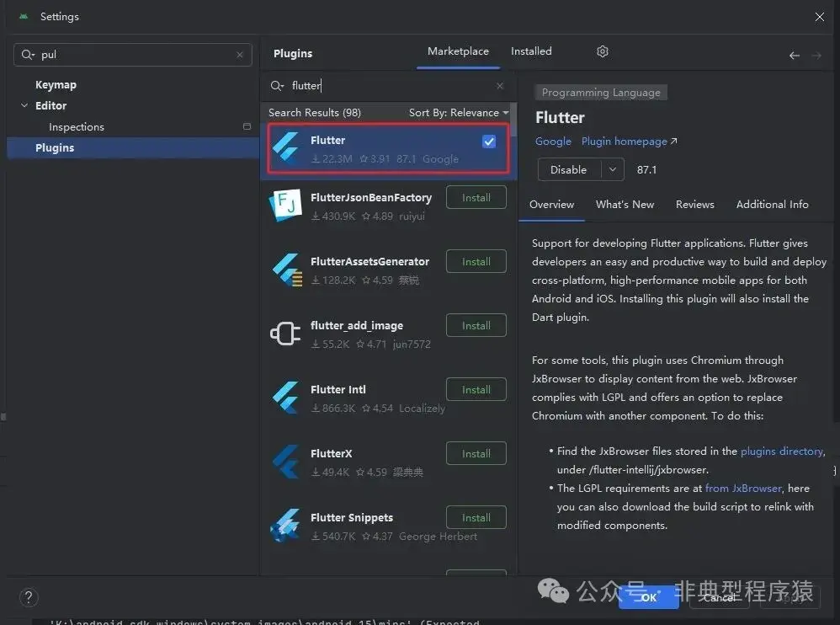Click the FlutterAssetsGenerator plugin icon
Image resolution: width=840 pixels, height=625 pixels.
coord(287,270)
